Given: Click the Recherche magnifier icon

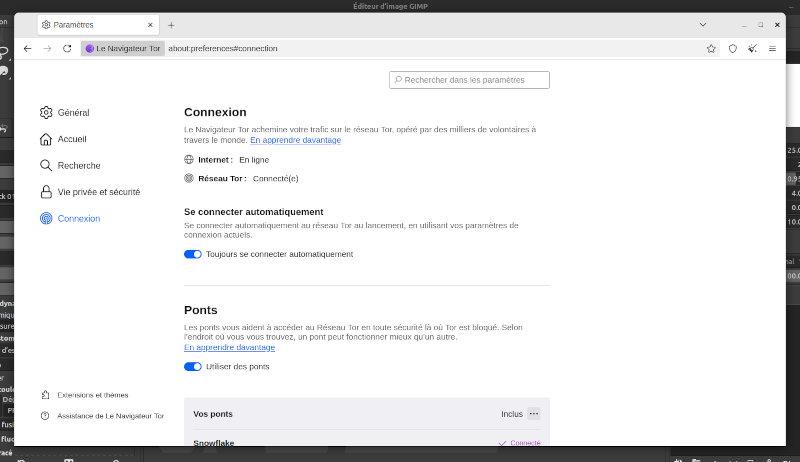Looking at the screenshot, I should pos(46,165).
